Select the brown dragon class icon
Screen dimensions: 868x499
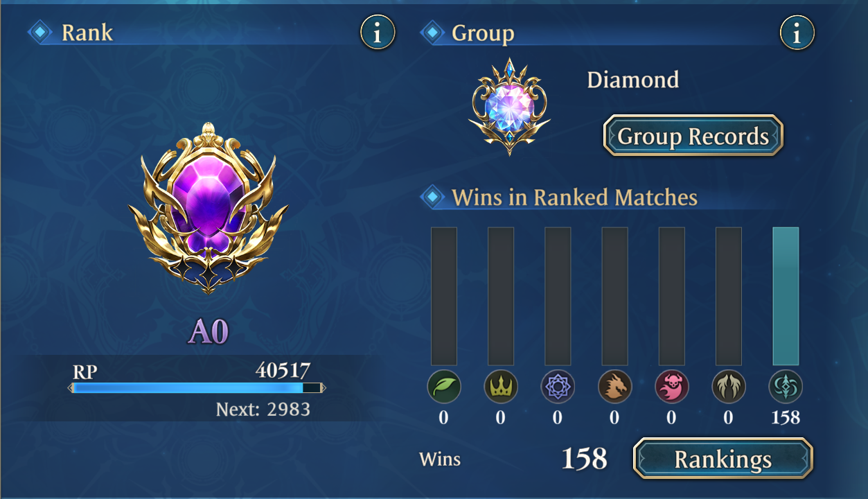[614, 387]
